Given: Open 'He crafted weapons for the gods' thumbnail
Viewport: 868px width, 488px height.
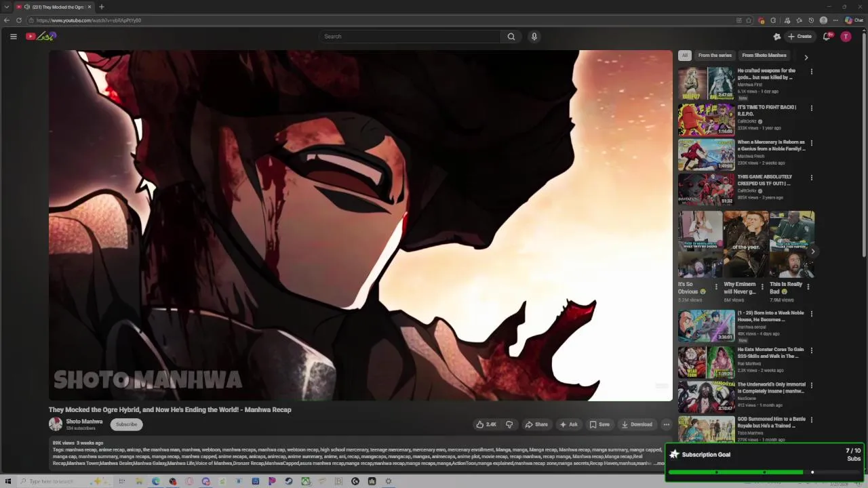Looking at the screenshot, I should (x=706, y=83).
